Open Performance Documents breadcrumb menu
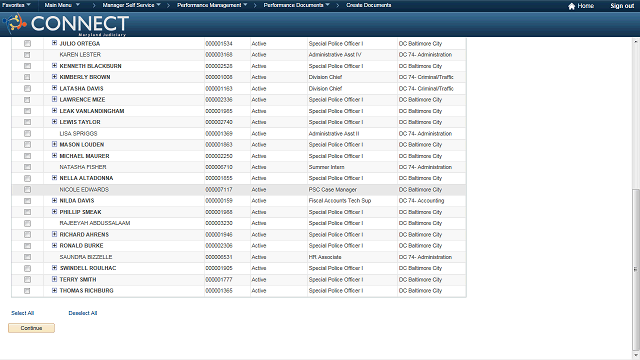This screenshot has width=640, height=360. click(296, 5)
